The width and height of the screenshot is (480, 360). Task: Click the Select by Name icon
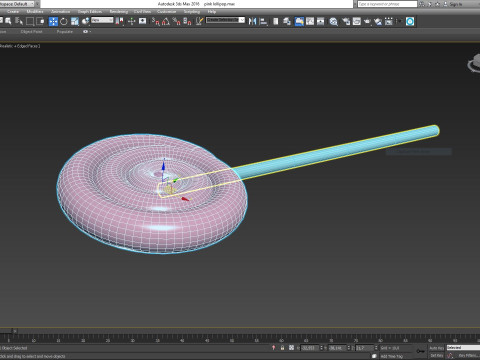19,22
